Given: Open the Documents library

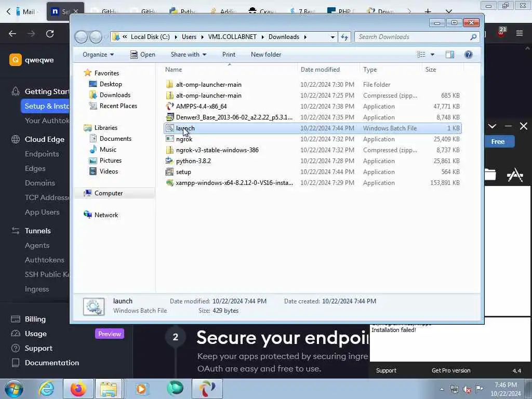Looking at the screenshot, I should [115, 138].
